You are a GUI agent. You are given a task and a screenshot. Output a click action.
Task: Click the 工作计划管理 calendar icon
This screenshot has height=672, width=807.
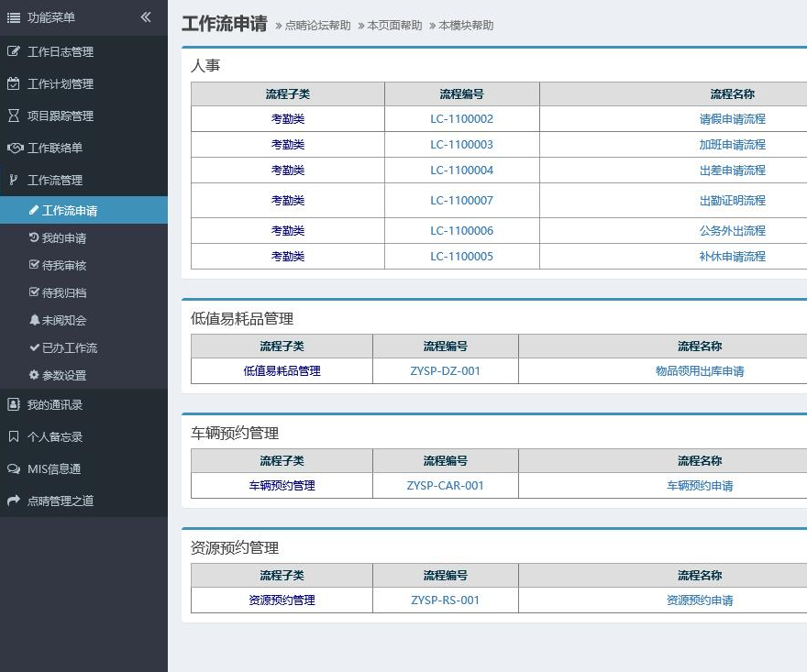[x=13, y=83]
